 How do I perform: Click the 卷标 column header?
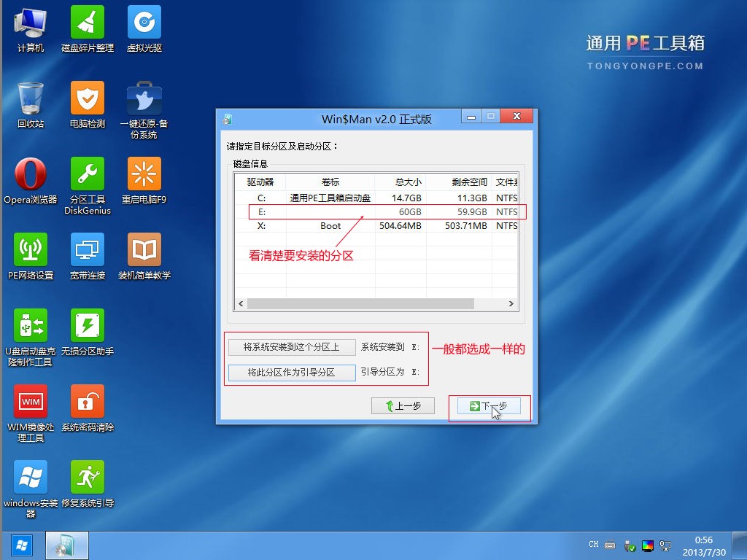[330, 182]
